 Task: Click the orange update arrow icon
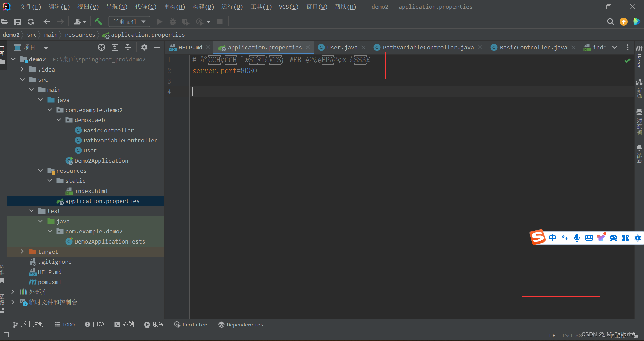point(624,22)
